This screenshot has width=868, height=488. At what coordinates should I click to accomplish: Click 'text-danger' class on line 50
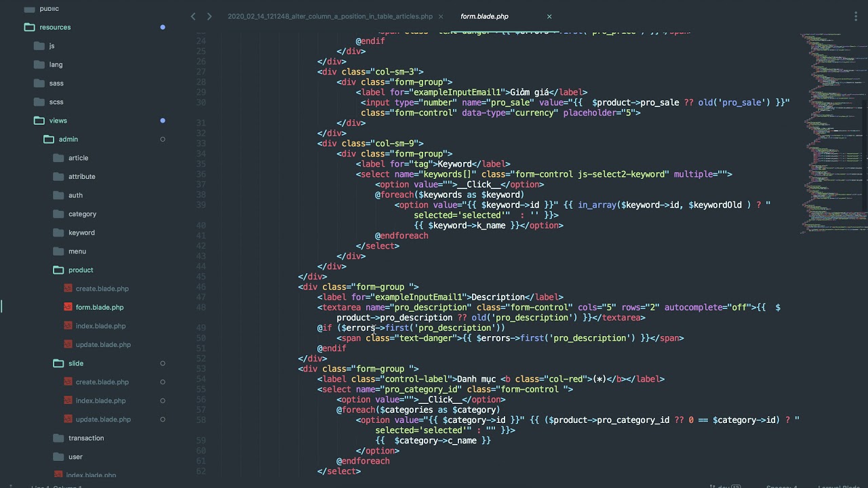point(426,338)
